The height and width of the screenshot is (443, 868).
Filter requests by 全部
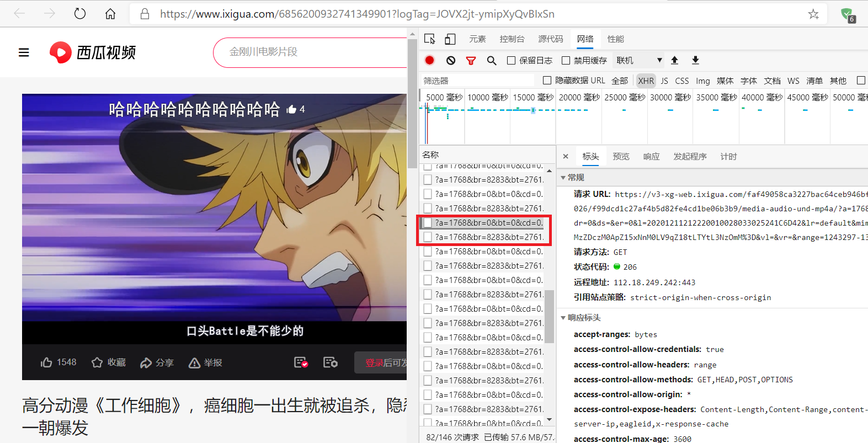pyautogui.click(x=620, y=81)
